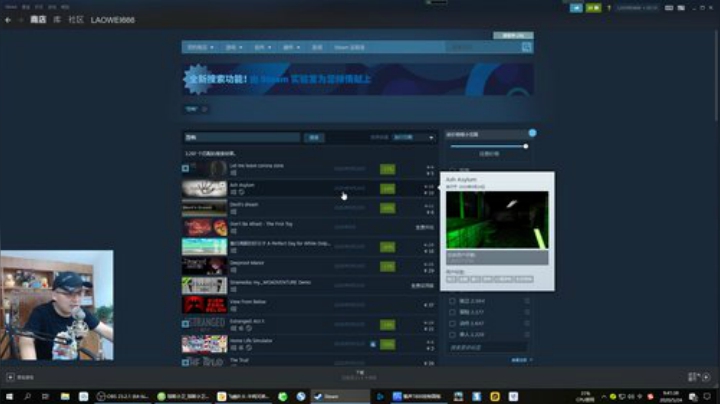Tick the tag checkbox with count 1,229
The width and height of the screenshot is (720, 404).
coord(452,335)
